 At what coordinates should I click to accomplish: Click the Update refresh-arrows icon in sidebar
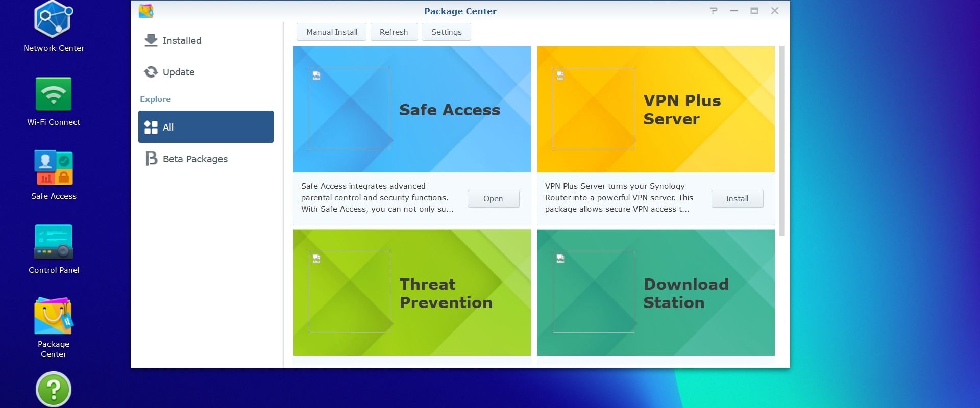tap(151, 72)
